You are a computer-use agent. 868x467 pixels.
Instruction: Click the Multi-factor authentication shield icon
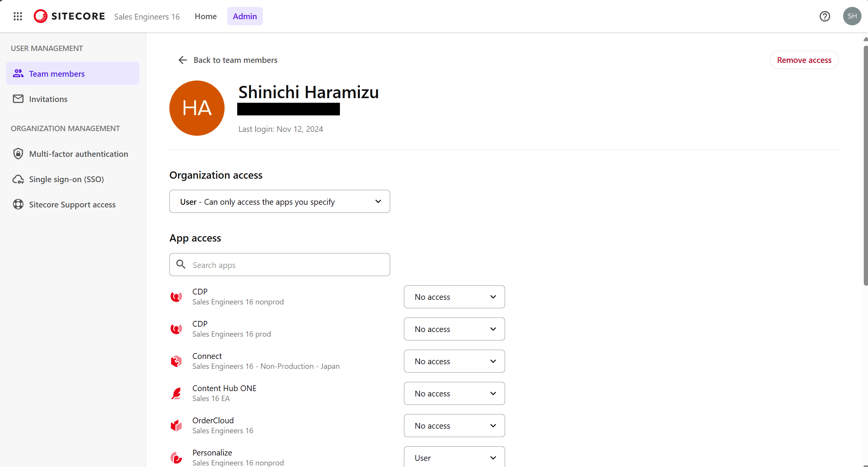point(18,154)
